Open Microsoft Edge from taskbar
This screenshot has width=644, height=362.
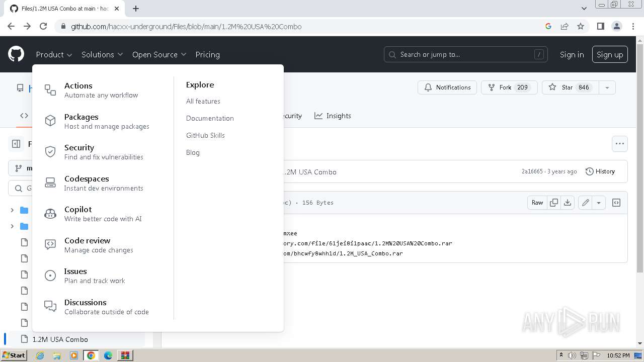(108, 355)
